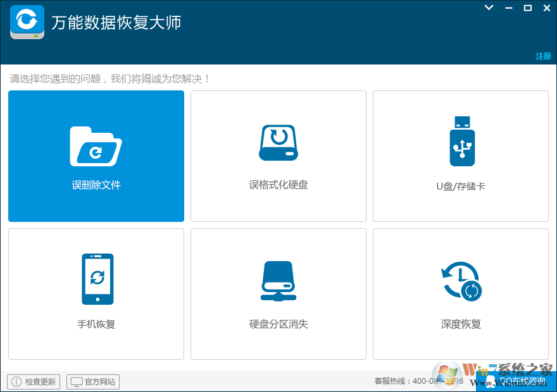Click the app logo in title bar

pyautogui.click(x=27, y=22)
